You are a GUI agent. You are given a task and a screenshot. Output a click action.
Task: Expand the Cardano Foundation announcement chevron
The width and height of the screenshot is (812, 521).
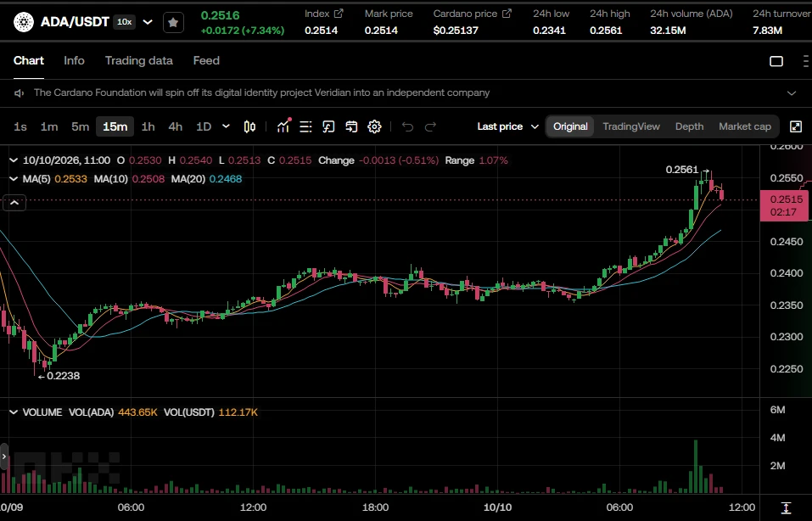[x=792, y=93]
